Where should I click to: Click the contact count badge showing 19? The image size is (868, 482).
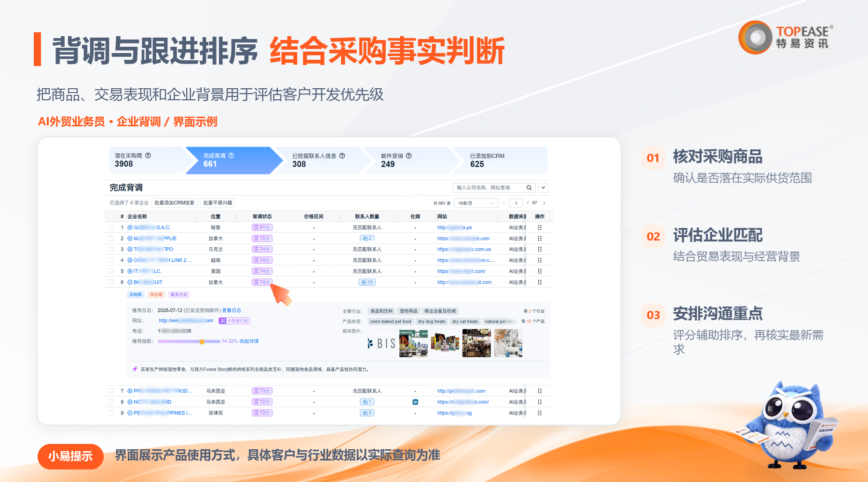[x=367, y=282]
